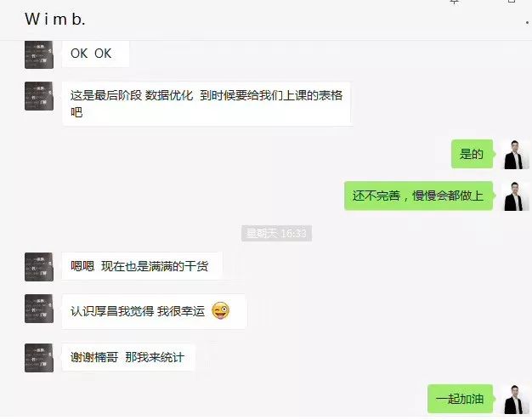This screenshot has height=420, width=532.
Task: Click the '认识厚昌我觉得 我很幸运' message text
Action: pyautogui.click(x=138, y=311)
